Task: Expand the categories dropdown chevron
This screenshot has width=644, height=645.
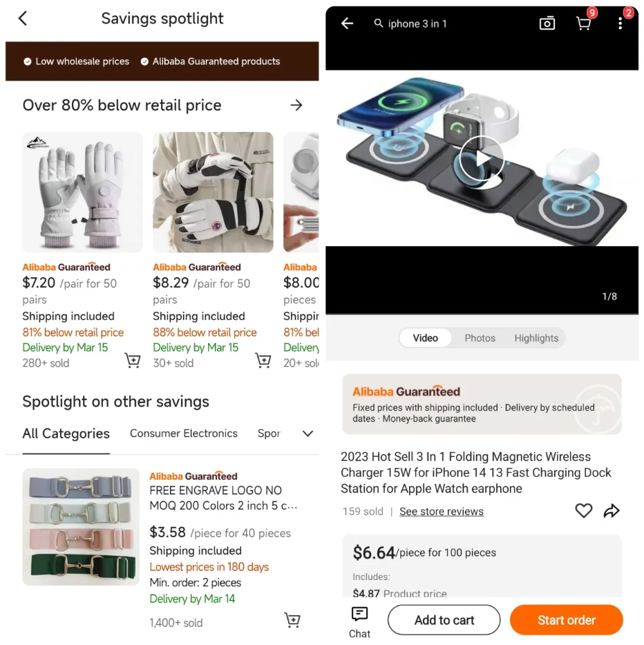Action: pos(307,433)
